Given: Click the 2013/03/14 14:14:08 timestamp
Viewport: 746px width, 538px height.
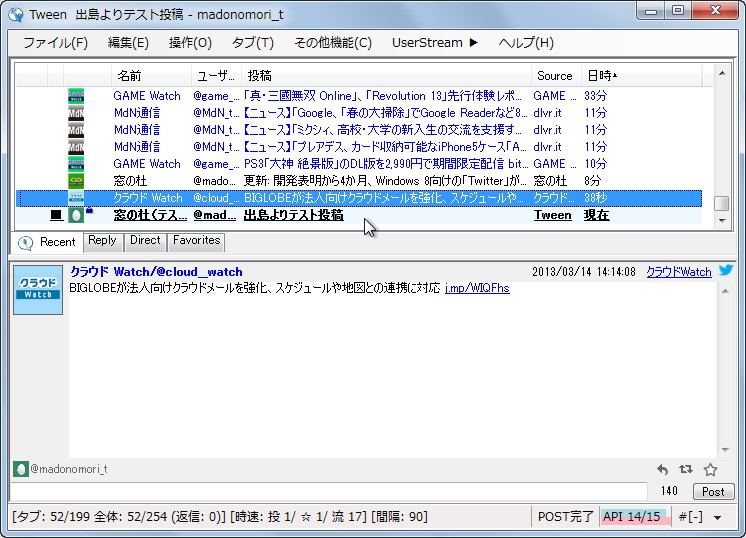Looking at the screenshot, I should pyautogui.click(x=584, y=272).
